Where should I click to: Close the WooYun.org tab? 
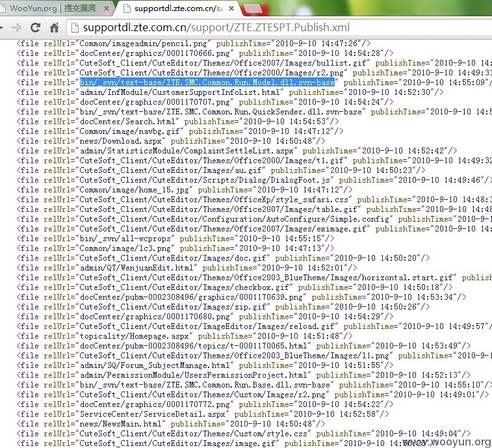[x=107, y=8]
